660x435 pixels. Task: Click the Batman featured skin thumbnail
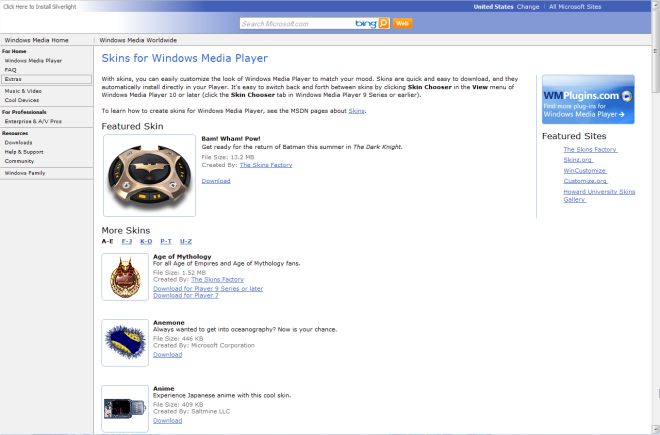[x=149, y=175]
